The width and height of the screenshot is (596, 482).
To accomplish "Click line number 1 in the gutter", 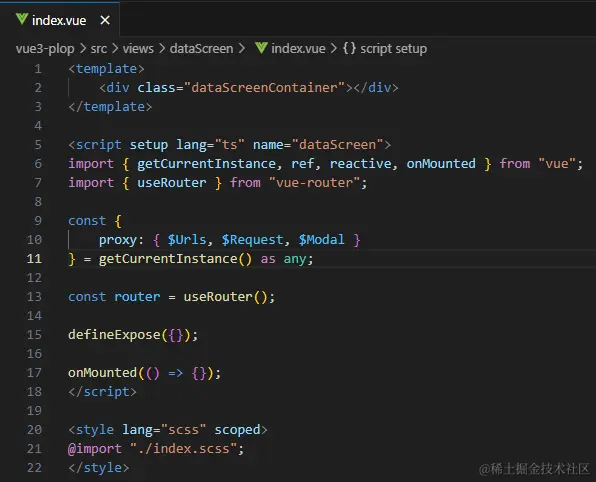I will 38,69.
